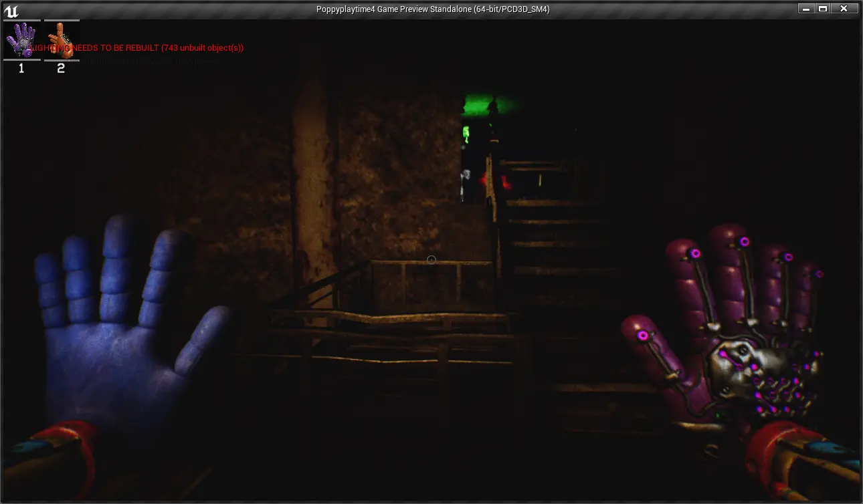The width and height of the screenshot is (863, 504).
Task: Maximize the game preview window
Action: 823,9
